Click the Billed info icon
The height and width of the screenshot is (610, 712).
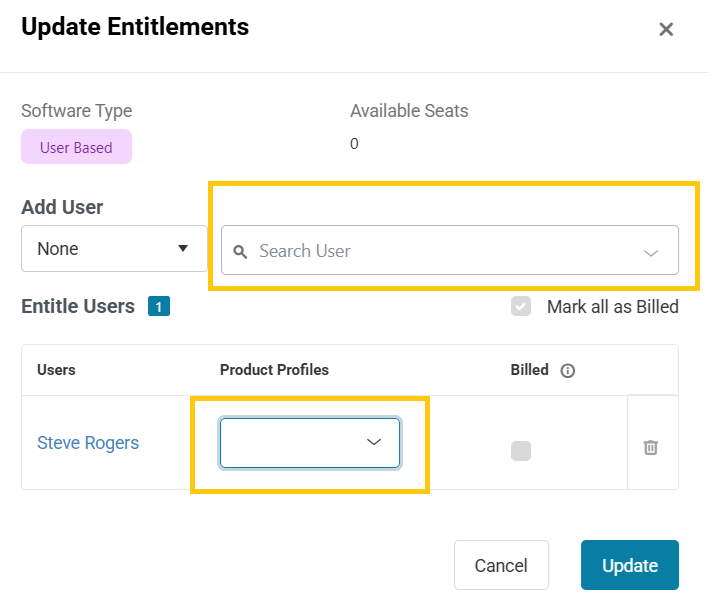tap(568, 371)
